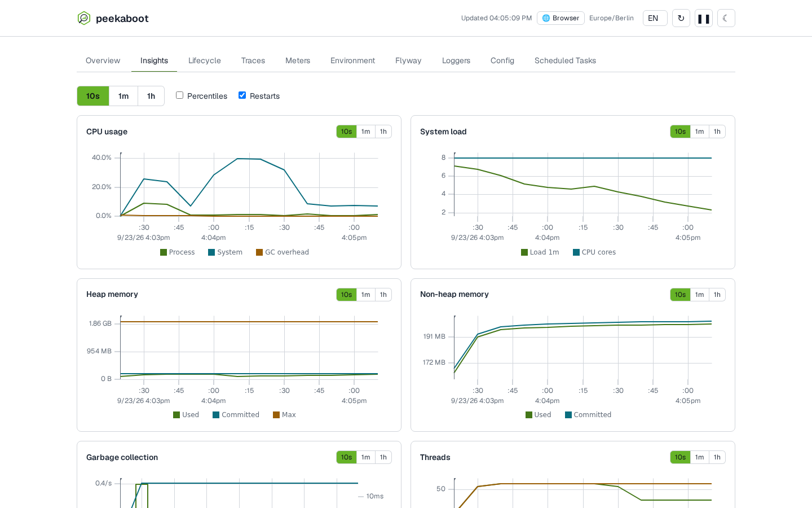Toggle dark mode moon icon
The image size is (812, 508).
pos(726,18)
